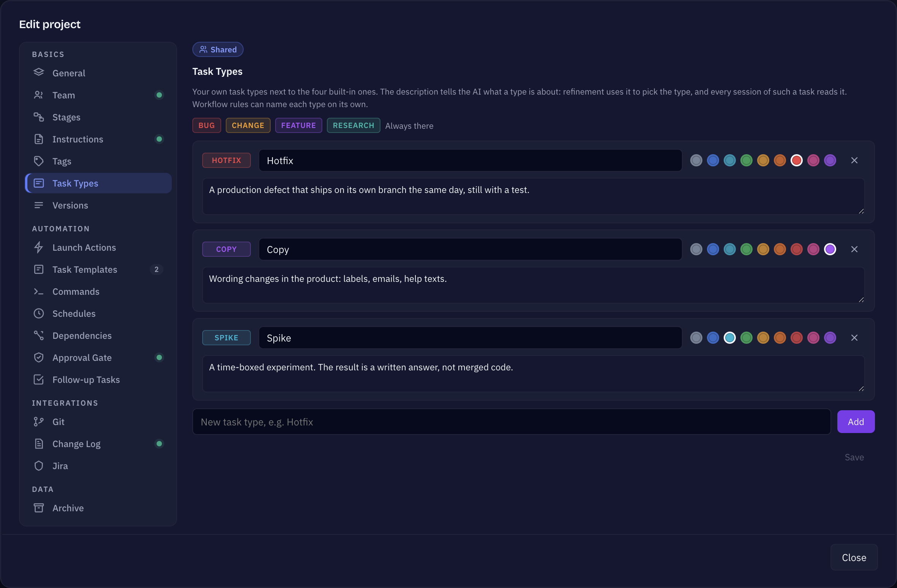Remove the Copy task type
Viewport: 897px width, 588px height.
click(x=854, y=249)
